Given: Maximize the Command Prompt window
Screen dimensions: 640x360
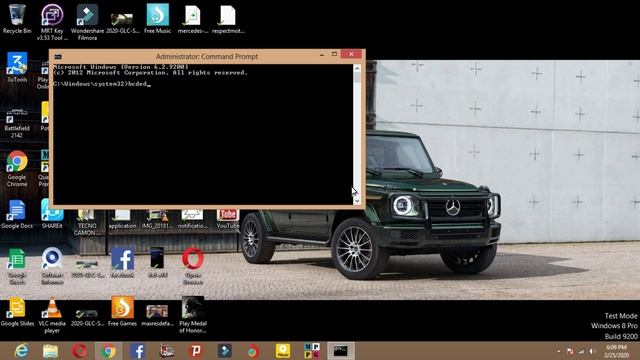Looking at the screenshot, I should (x=334, y=55).
